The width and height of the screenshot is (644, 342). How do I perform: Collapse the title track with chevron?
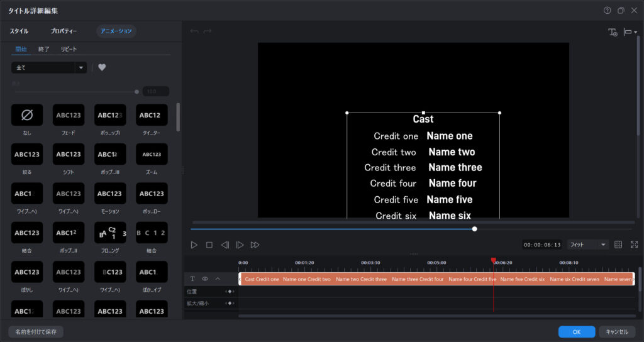pos(218,279)
